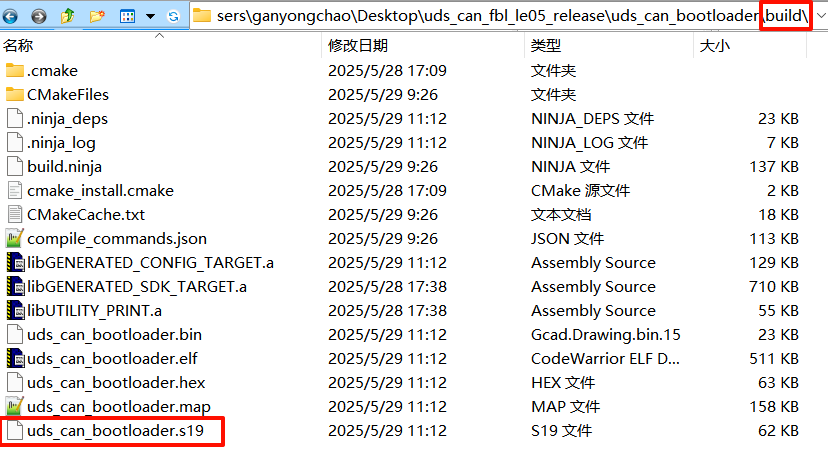Select the cmake_install.cmake file icon
This screenshot has width=828, height=457.
(15, 191)
